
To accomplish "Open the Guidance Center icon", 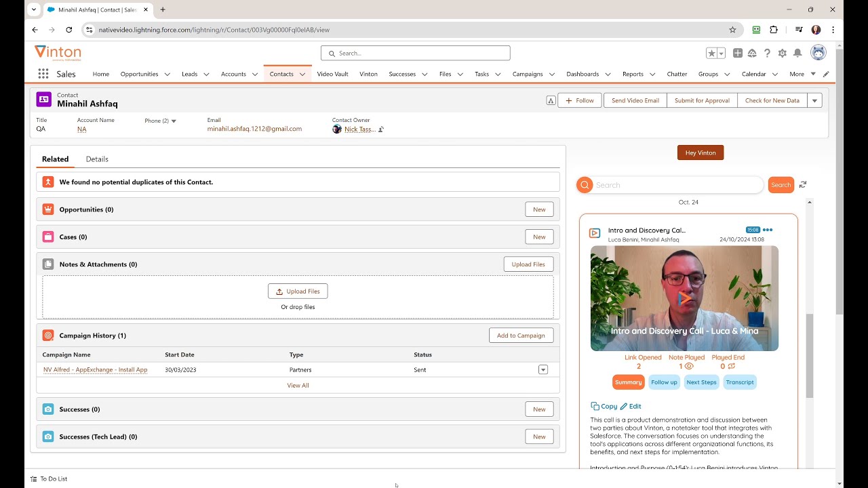I will tap(752, 53).
